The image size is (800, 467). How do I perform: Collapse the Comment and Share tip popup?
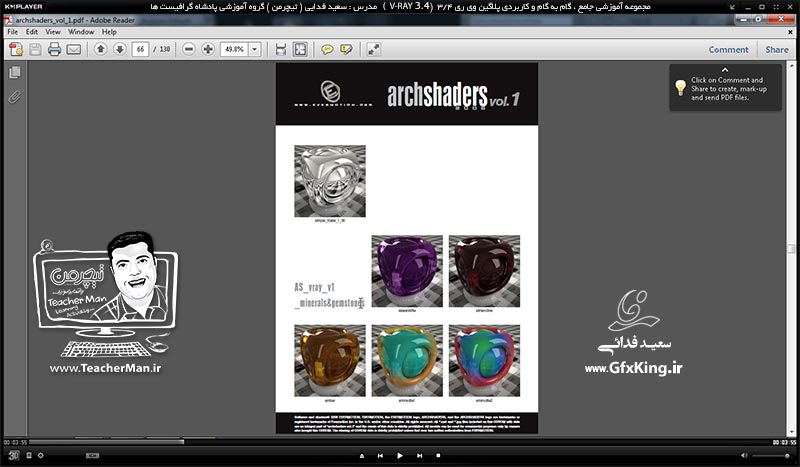pos(725,69)
